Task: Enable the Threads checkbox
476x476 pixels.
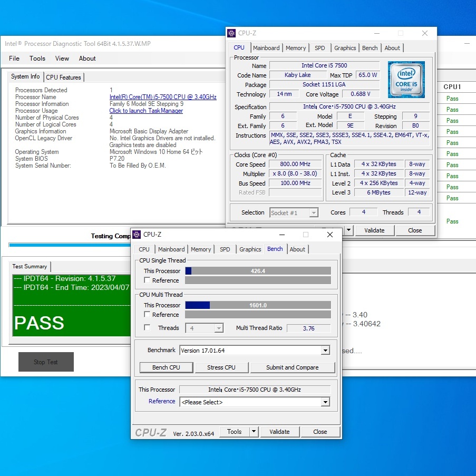Action: (147, 327)
